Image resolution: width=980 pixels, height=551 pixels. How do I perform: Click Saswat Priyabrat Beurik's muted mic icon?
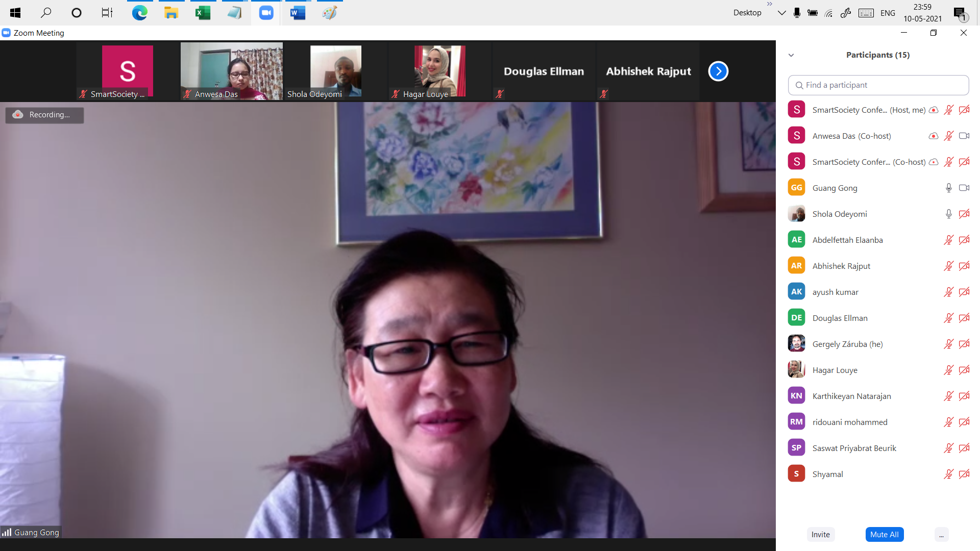point(948,448)
